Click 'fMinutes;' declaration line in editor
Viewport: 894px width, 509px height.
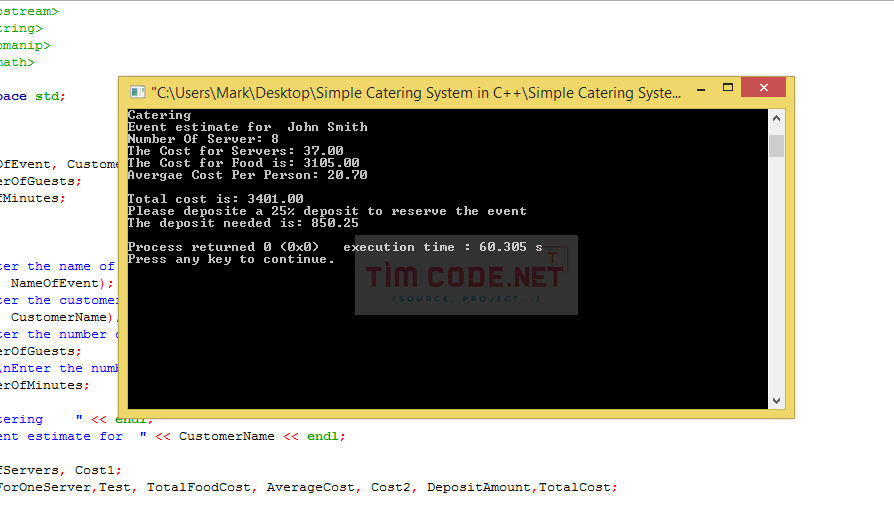(x=32, y=198)
